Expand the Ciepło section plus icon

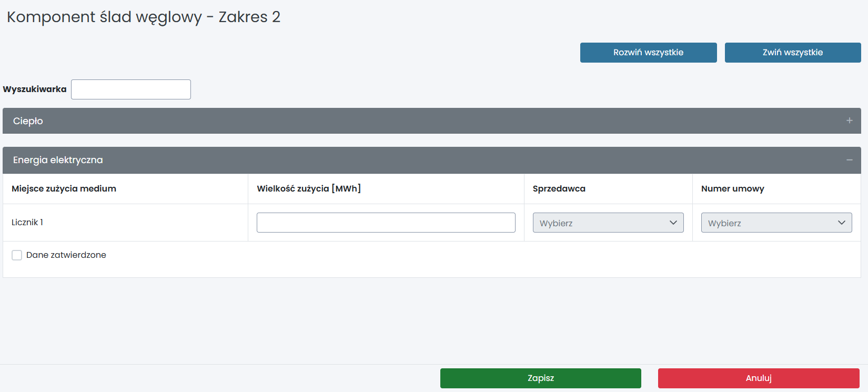849,121
